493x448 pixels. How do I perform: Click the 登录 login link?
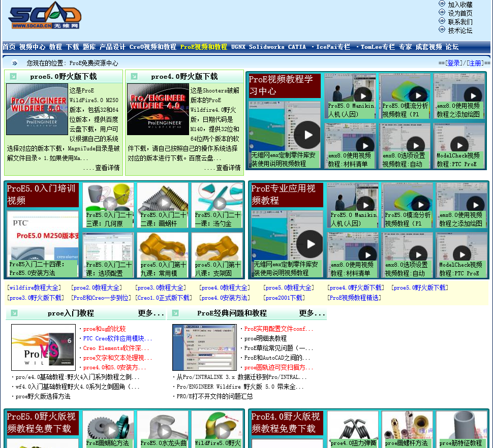(x=453, y=63)
